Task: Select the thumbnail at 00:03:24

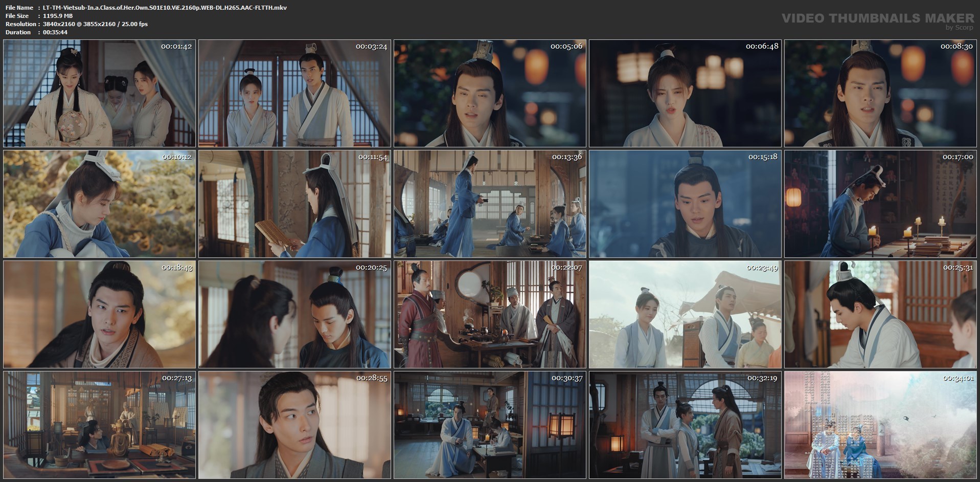Action: coord(294,94)
